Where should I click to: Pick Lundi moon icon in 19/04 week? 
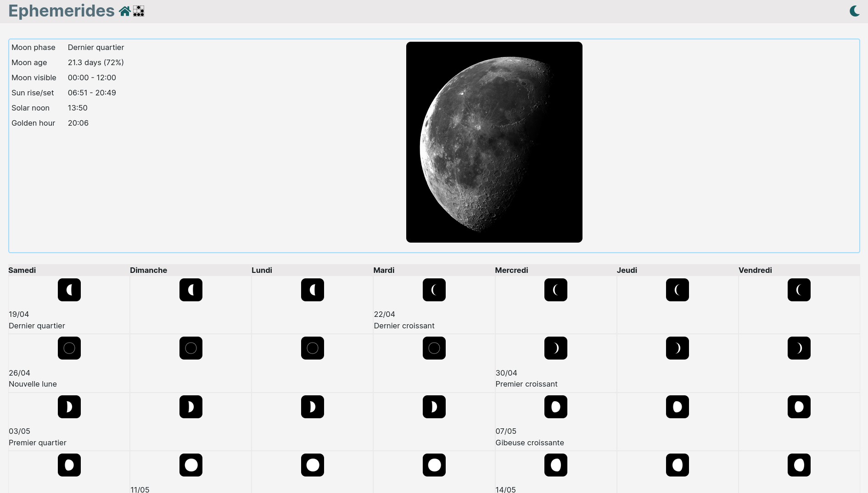click(313, 290)
